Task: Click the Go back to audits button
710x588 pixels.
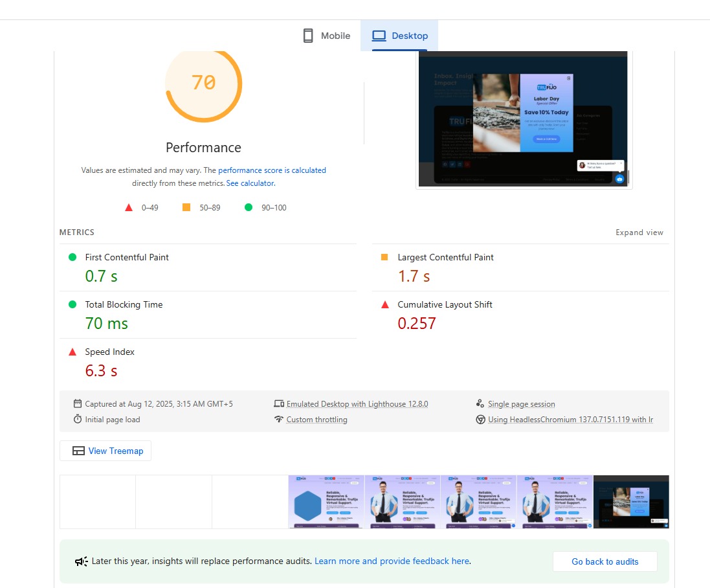Action: coord(605,561)
